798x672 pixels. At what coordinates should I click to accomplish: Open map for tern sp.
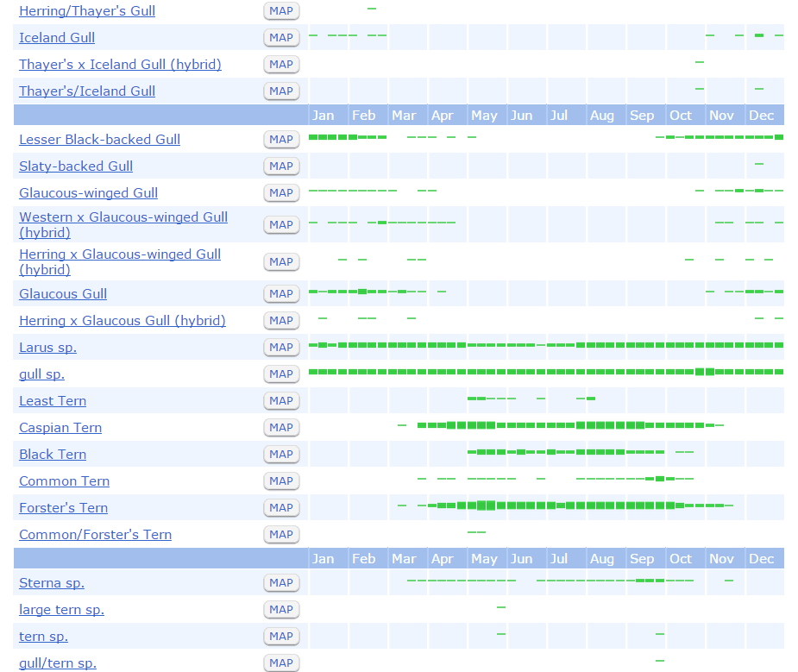tap(281, 637)
